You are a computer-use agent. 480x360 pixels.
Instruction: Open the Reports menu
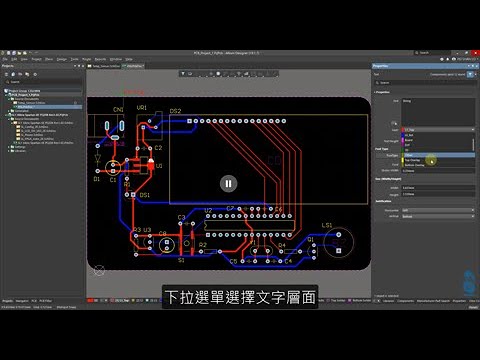tap(100, 59)
